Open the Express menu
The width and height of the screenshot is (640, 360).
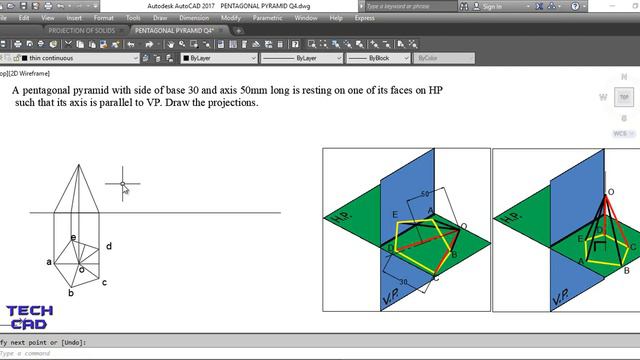click(x=364, y=18)
